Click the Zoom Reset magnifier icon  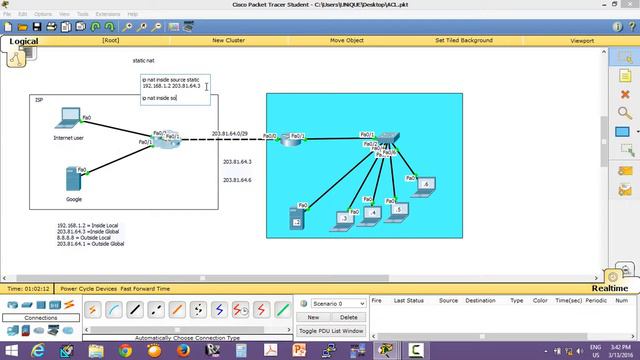[x=142, y=27]
